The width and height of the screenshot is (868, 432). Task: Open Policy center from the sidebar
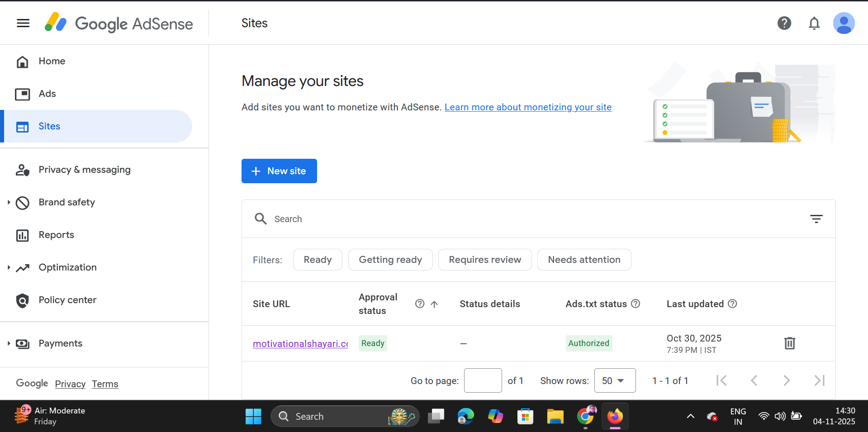point(67,300)
